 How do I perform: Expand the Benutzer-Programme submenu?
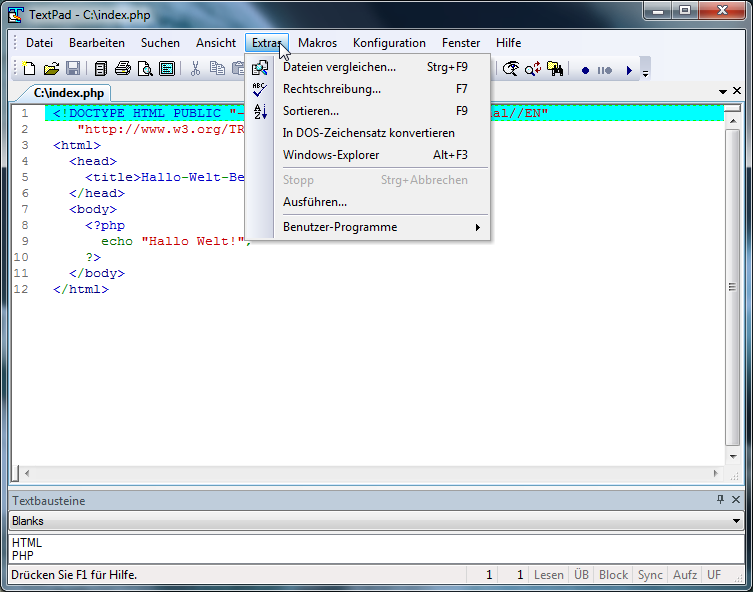[x=367, y=227]
